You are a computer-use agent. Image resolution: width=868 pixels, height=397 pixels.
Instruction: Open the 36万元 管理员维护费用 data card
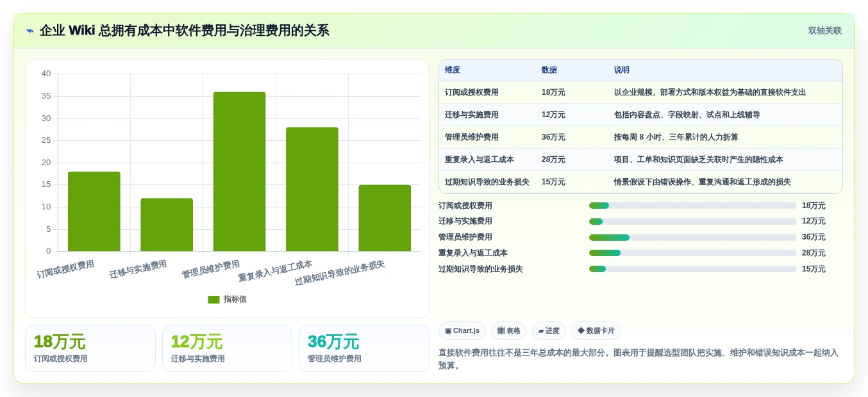363,348
